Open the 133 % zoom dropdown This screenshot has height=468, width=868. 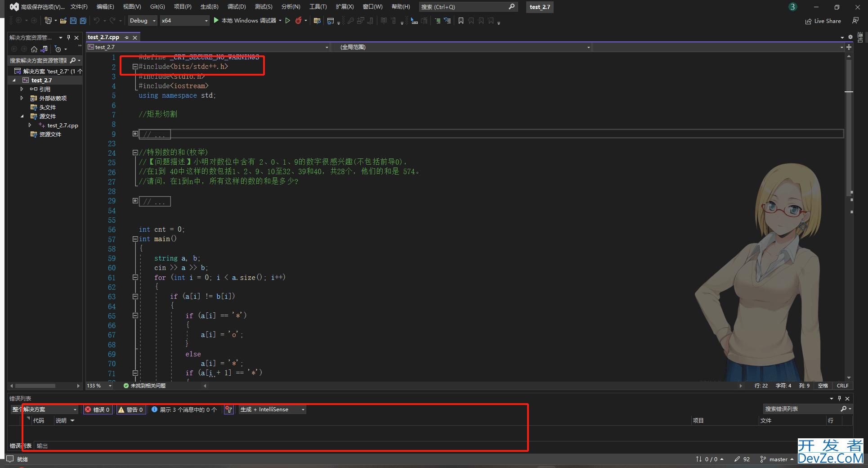[x=99, y=386]
